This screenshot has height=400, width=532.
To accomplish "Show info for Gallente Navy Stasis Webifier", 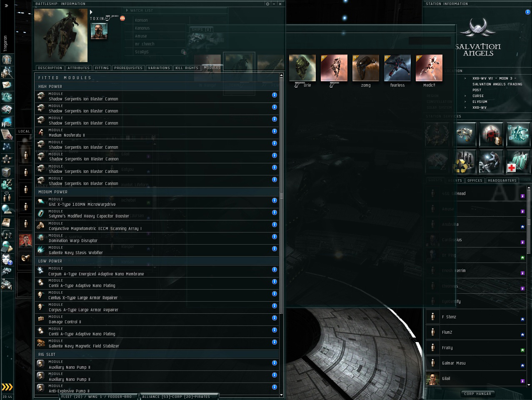I will tap(274, 249).
